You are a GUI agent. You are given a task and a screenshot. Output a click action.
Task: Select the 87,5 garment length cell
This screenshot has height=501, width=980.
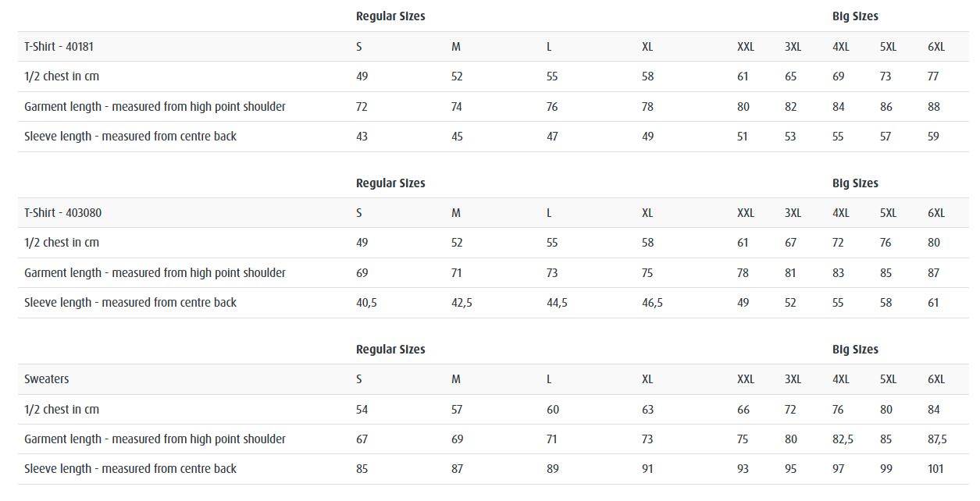(x=937, y=439)
